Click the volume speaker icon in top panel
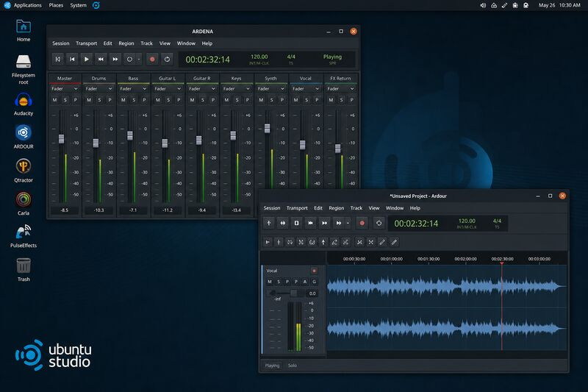The height and width of the screenshot is (392, 588). [x=483, y=5]
